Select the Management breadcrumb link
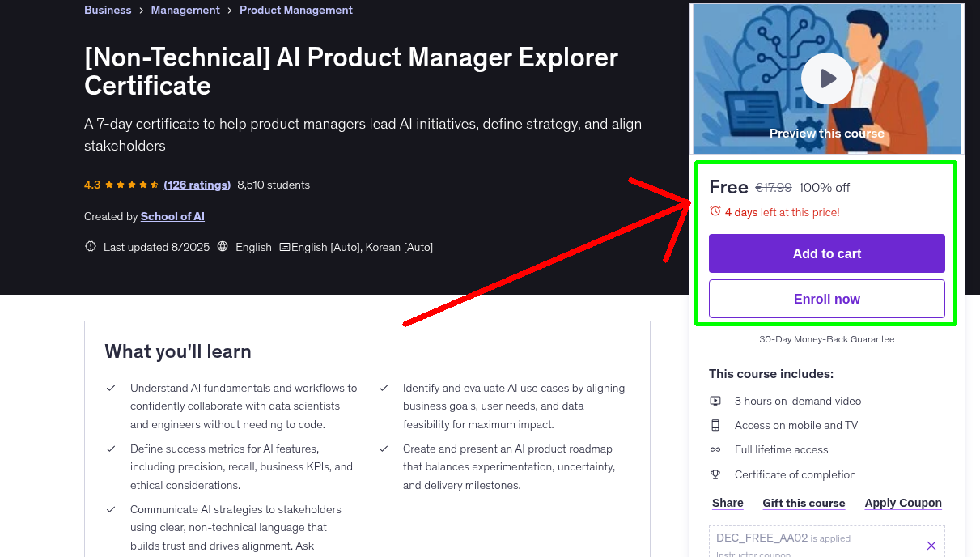The width and height of the screenshot is (980, 557). pyautogui.click(x=185, y=10)
